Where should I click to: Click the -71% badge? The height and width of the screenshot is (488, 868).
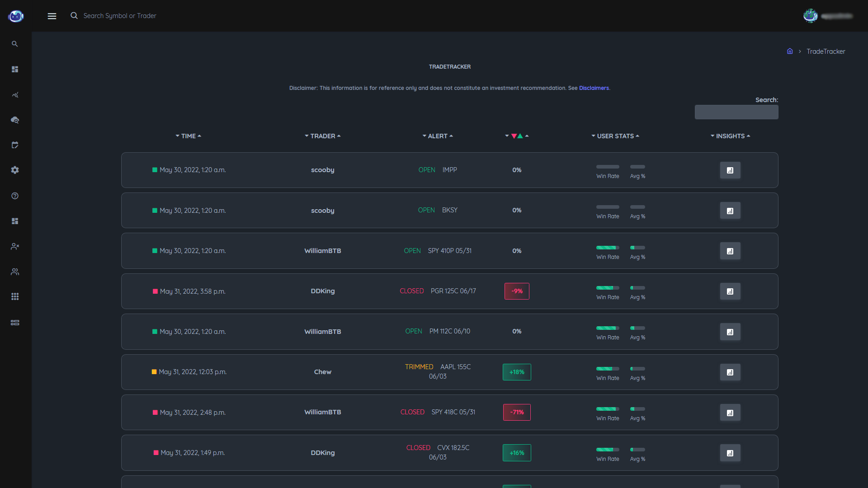click(x=517, y=412)
